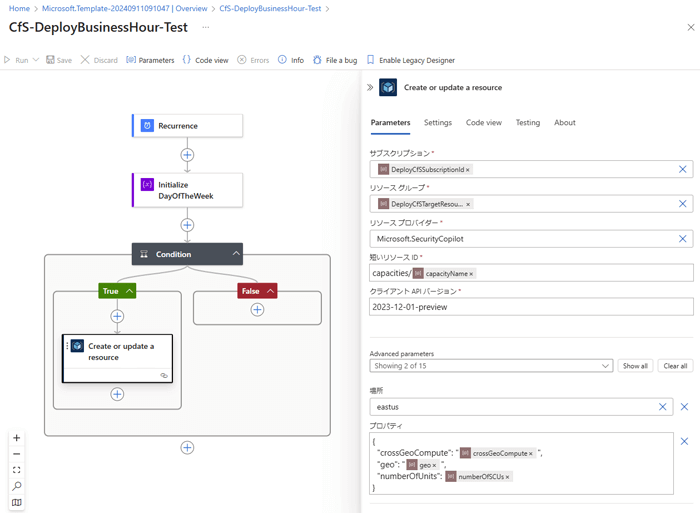Viewport: 700px width, 513px height.
Task: Open Info panel
Action: click(x=291, y=60)
